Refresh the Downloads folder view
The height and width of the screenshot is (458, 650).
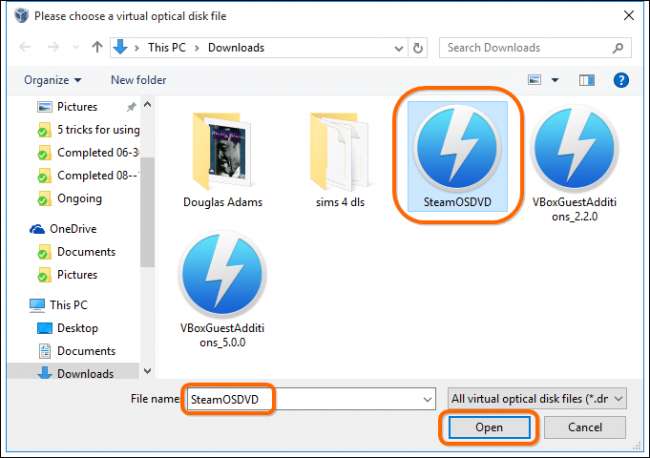click(x=418, y=48)
